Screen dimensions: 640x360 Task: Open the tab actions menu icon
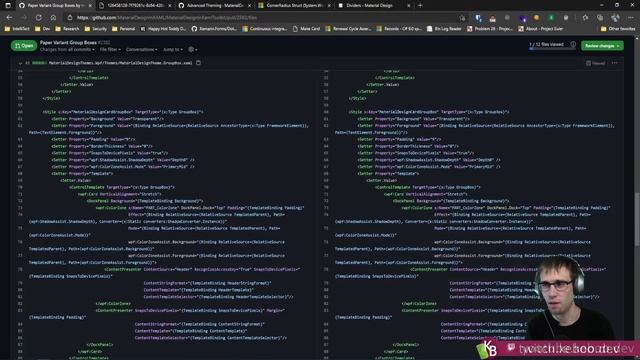point(8,6)
